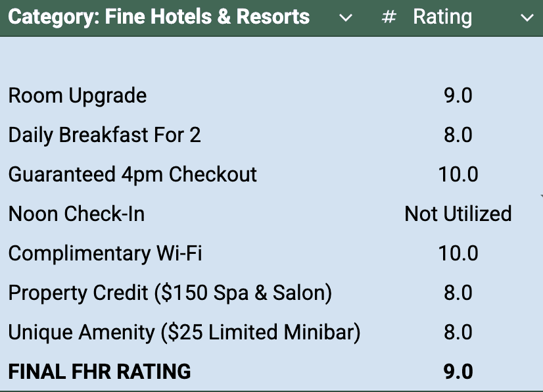Screen dimensions: 543x392
Task: Click the Not Utilized rating cell
Action: 458,214
